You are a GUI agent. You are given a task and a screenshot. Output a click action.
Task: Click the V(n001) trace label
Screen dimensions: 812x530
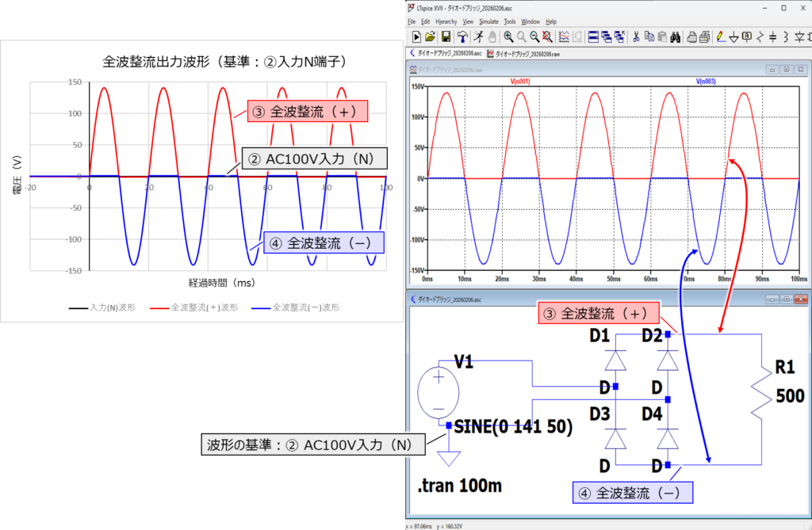point(520,81)
